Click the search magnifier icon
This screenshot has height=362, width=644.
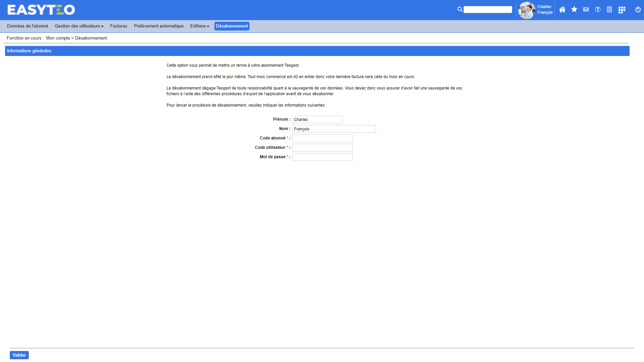(460, 9)
